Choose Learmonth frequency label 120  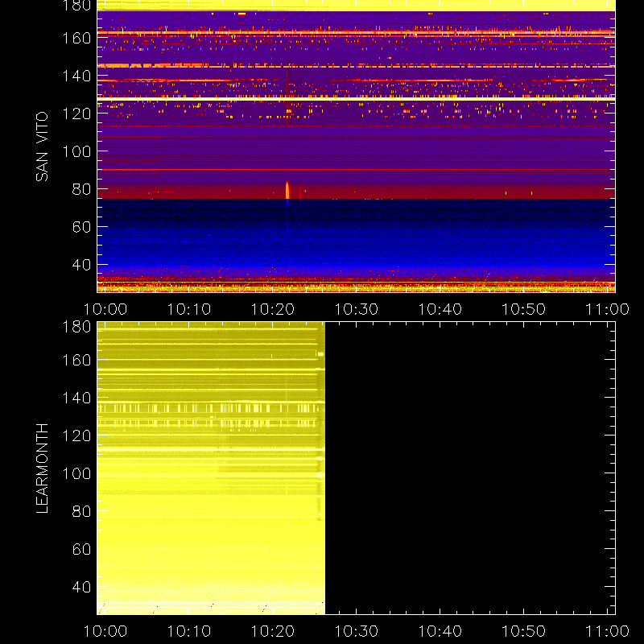point(76,436)
